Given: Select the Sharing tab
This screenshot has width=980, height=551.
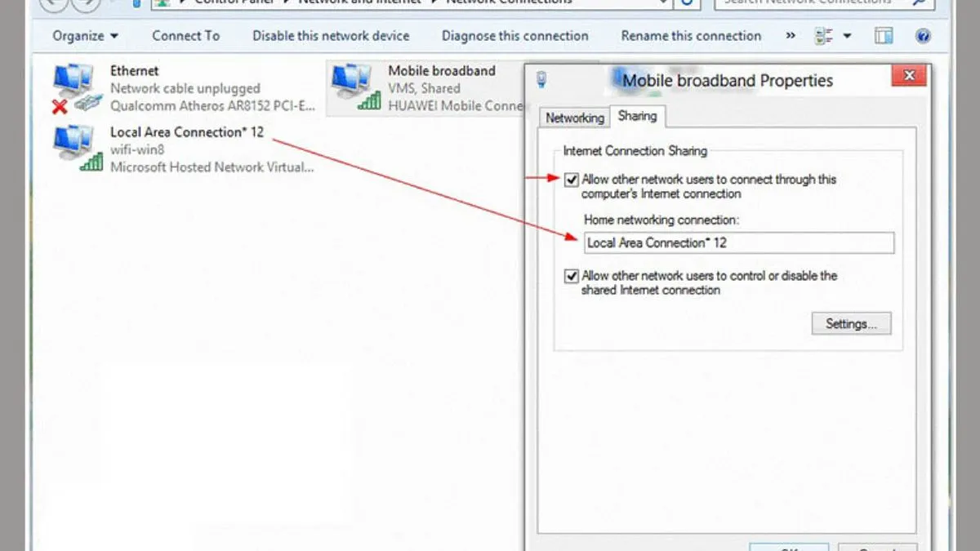Looking at the screenshot, I should (x=637, y=116).
